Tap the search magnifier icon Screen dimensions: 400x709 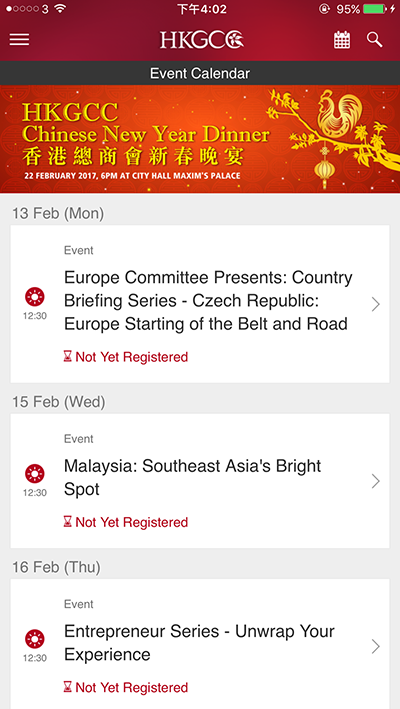374,40
